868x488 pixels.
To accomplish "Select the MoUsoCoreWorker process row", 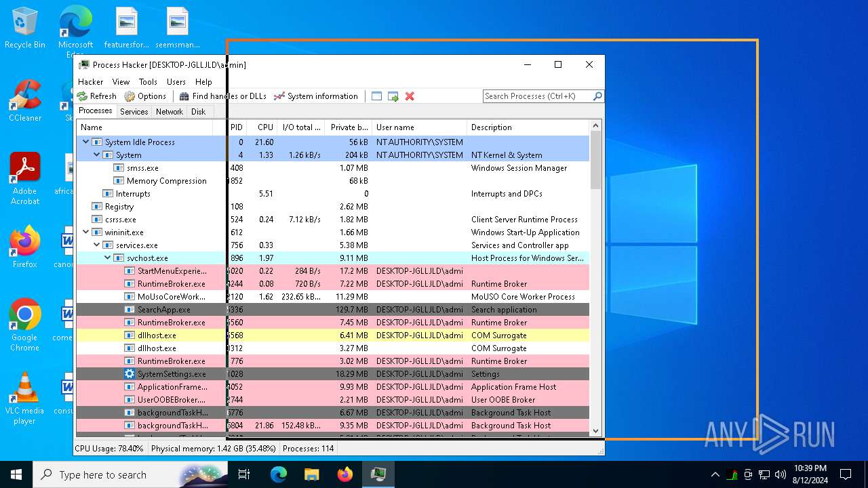I will [332, 296].
